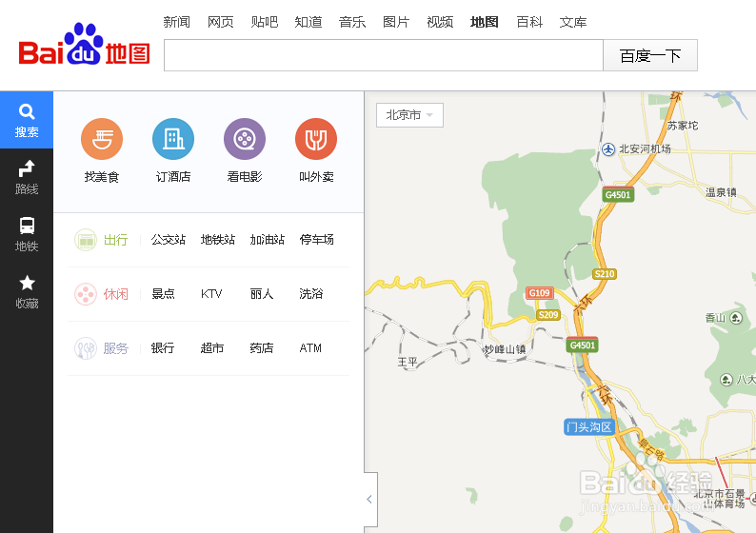Click the 订酒店 hotel icon

[173, 139]
